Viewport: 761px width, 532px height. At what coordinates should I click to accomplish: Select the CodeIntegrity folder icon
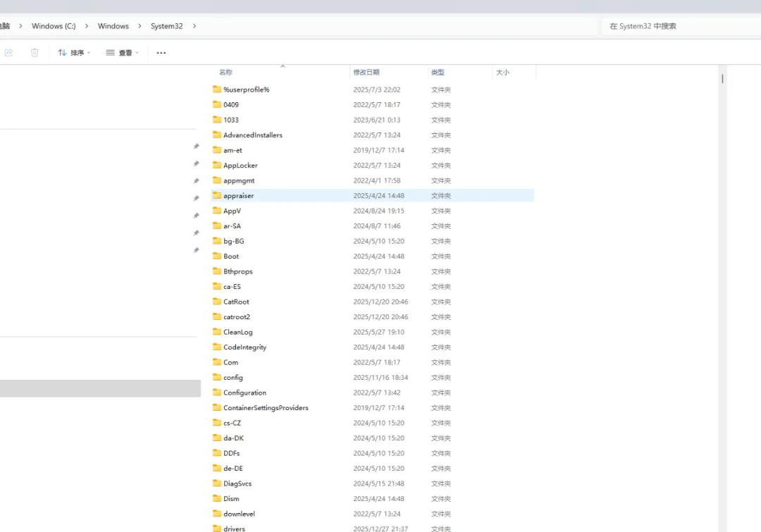click(217, 347)
